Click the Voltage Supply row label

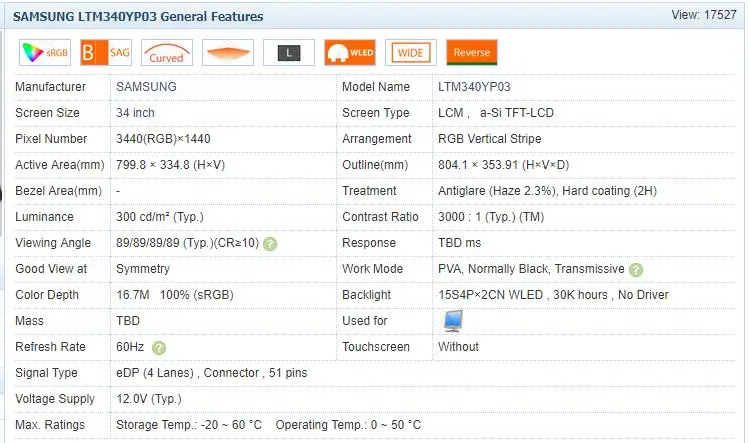[55, 399]
